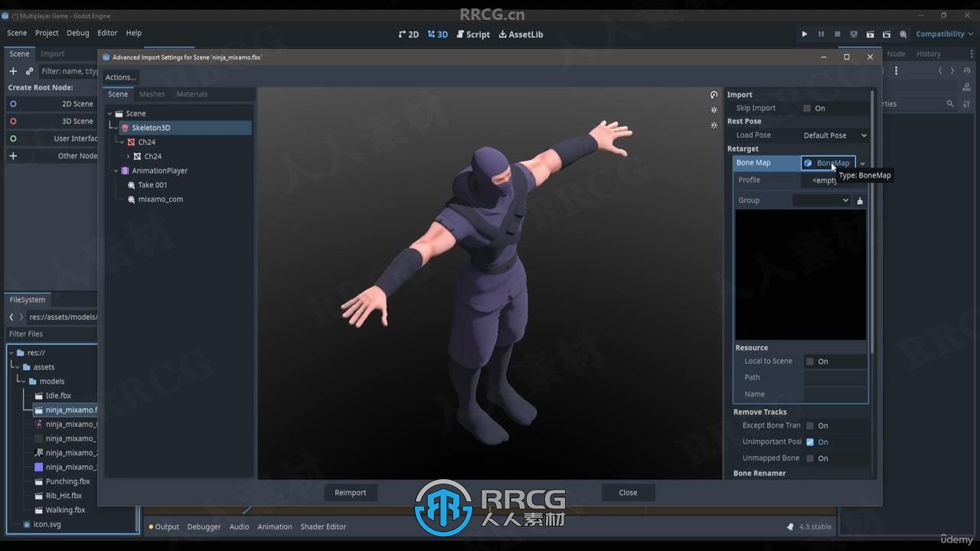Switch to the Meshes tab

(x=152, y=94)
